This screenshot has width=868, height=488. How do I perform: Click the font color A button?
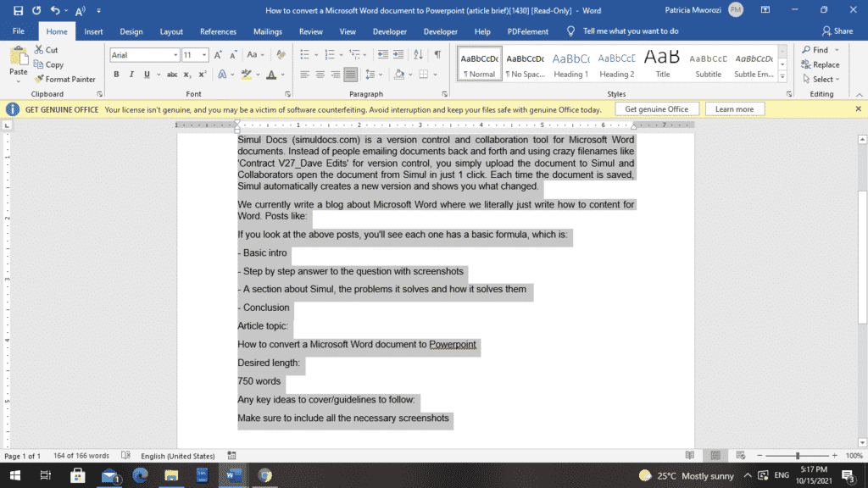click(270, 75)
